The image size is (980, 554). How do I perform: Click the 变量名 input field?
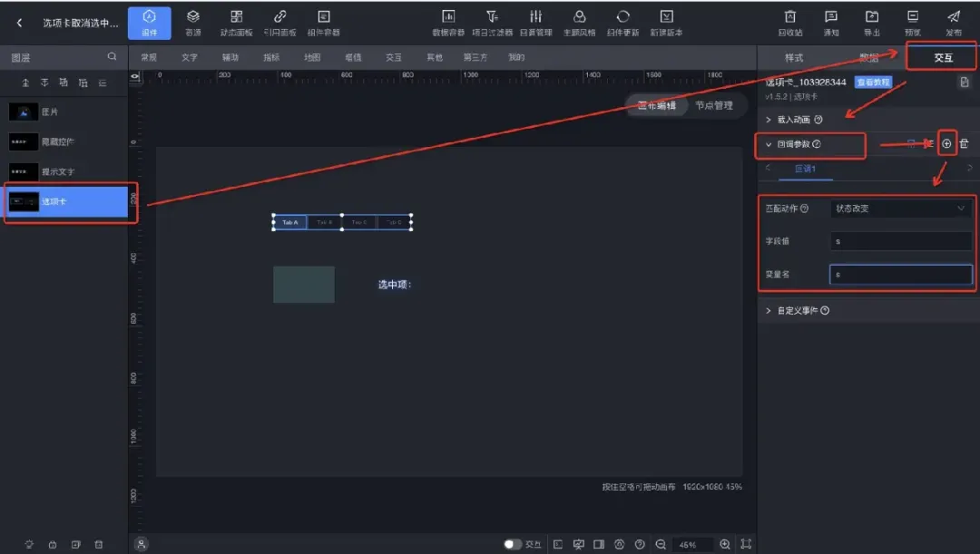click(x=901, y=274)
